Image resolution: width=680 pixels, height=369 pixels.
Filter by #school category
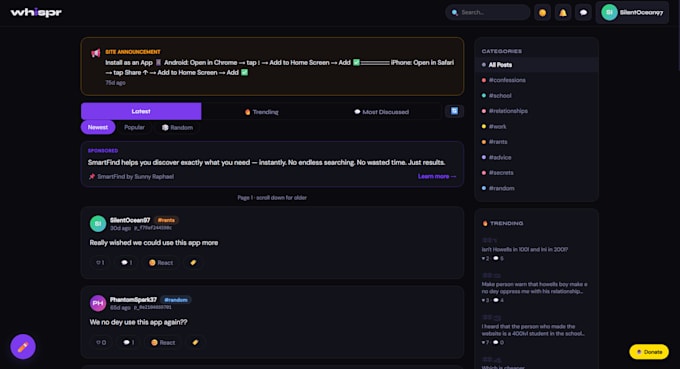coord(536,95)
